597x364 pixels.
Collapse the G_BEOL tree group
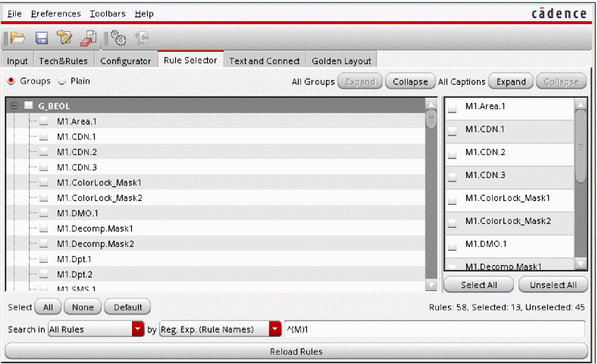pyautogui.click(x=14, y=105)
